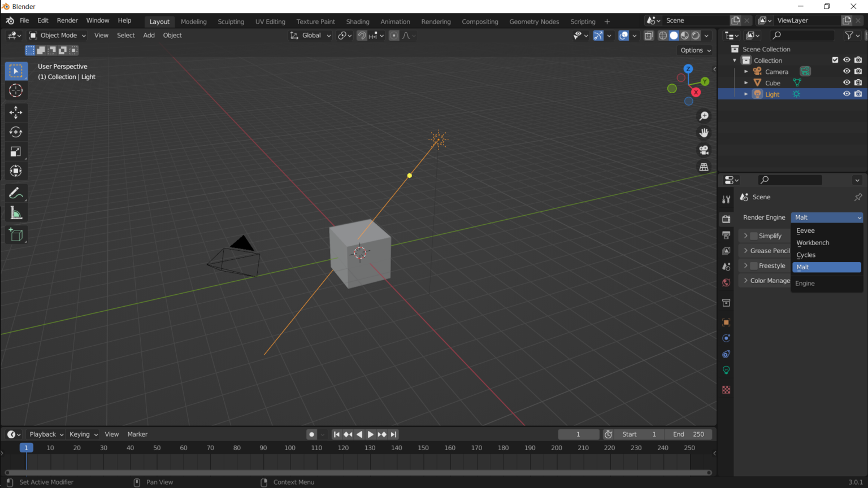Activate the Rotate tool
This screenshot has width=868, height=488.
tap(16, 132)
